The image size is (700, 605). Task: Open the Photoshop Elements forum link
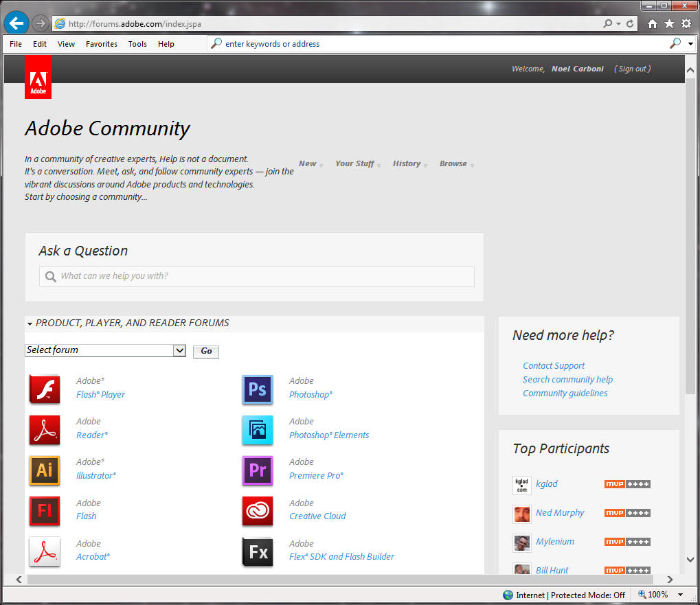tap(329, 435)
